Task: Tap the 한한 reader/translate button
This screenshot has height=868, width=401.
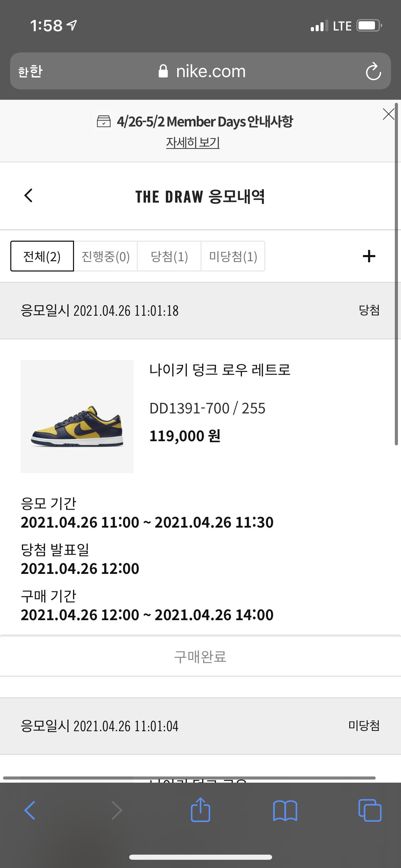Action: 30,71
